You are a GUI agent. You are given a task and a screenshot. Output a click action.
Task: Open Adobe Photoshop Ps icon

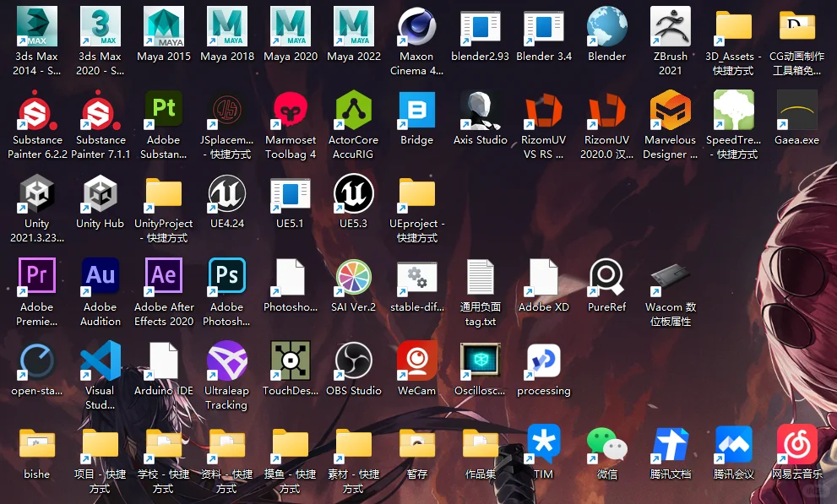[227, 277]
